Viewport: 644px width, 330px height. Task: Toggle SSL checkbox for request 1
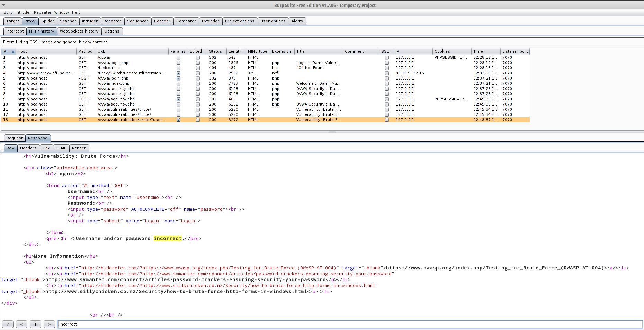(x=387, y=57)
